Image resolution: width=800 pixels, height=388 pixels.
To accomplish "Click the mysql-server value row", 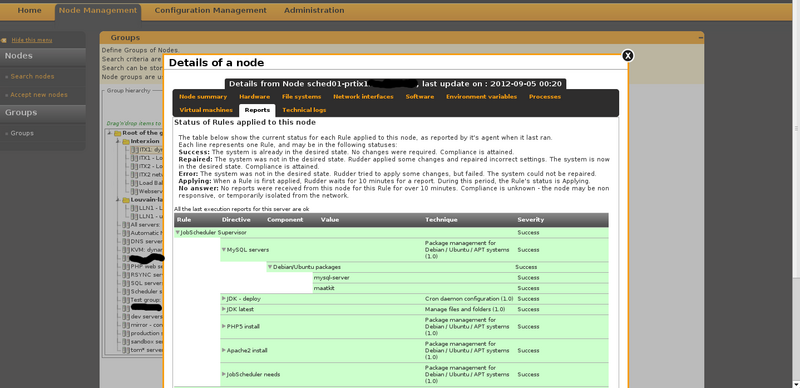I will (x=461, y=278).
